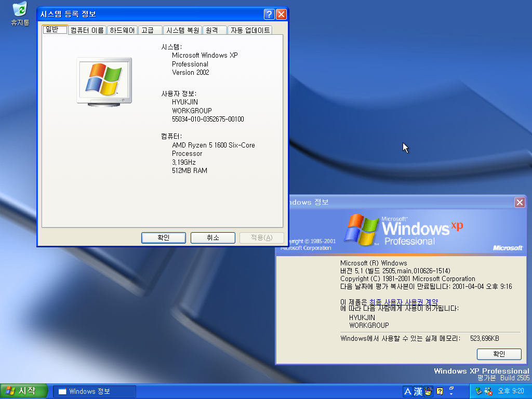Click the IME A input mode icon
This screenshot has height=399, width=532.
tap(407, 392)
